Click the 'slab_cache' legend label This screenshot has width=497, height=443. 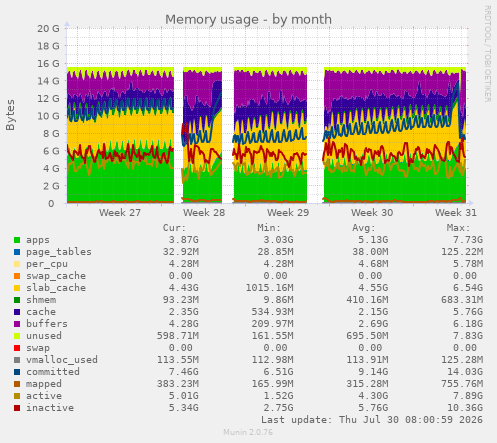(56, 288)
